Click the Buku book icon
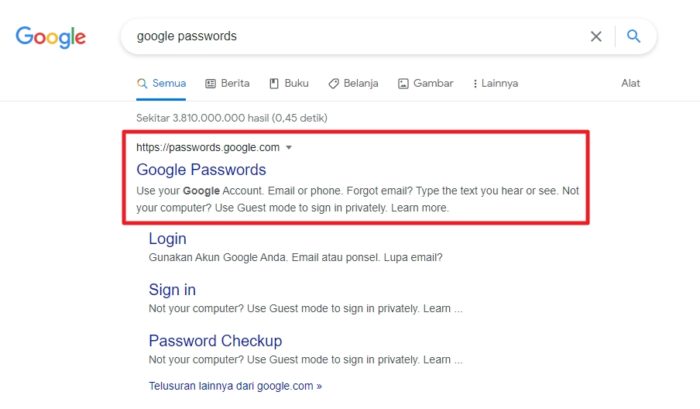This screenshot has width=700, height=409. click(274, 83)
